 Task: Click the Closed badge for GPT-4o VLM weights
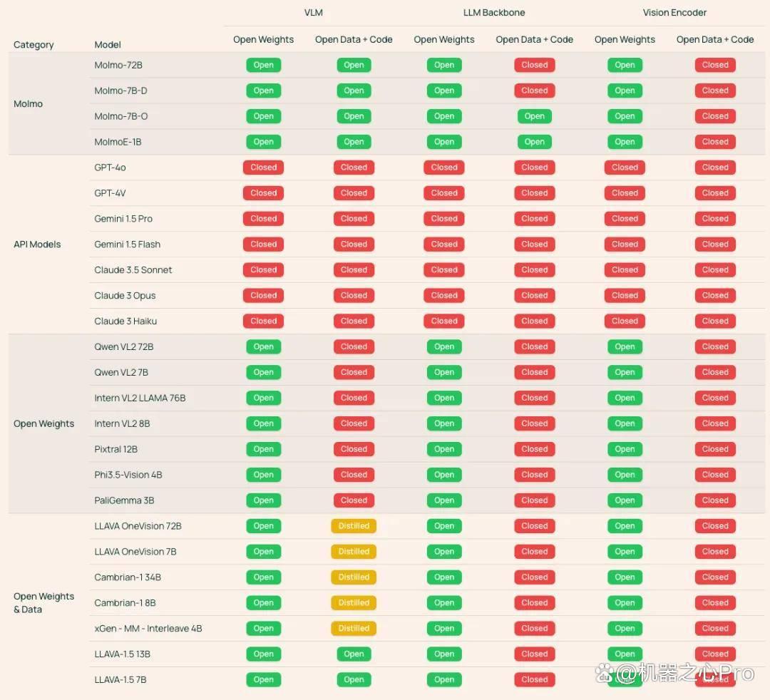[263, 168]
